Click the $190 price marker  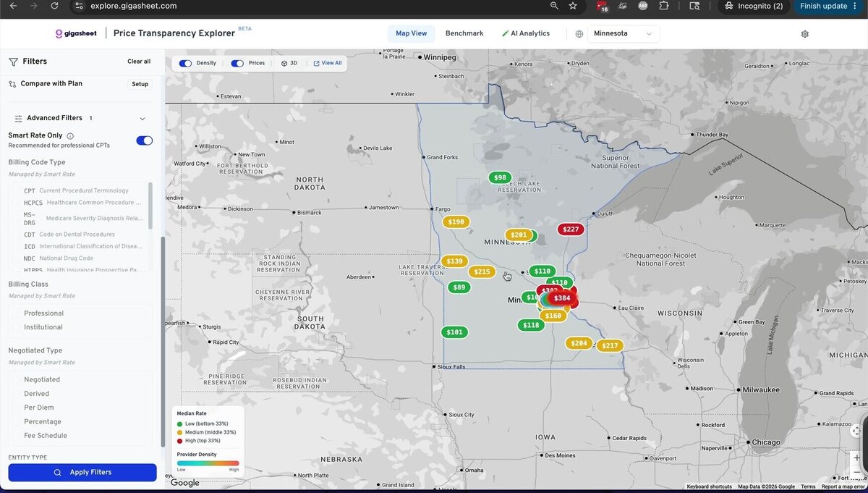pos(456,222)
